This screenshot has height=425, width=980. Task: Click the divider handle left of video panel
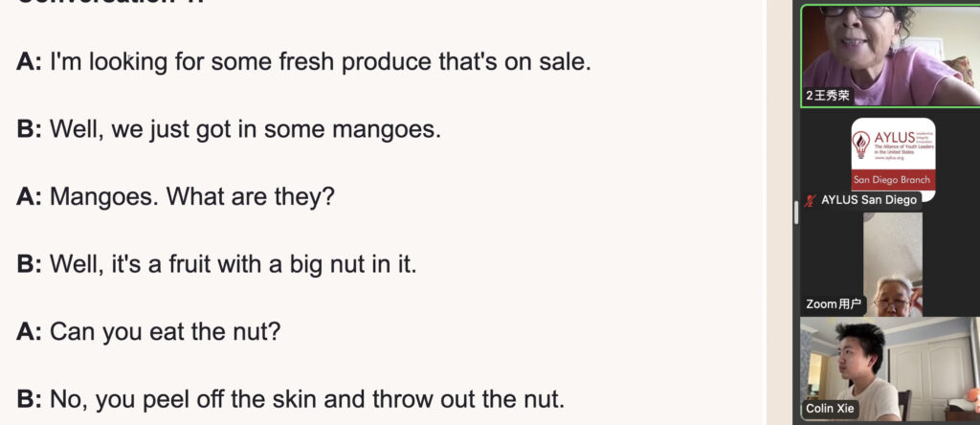(x=796, y=212)
